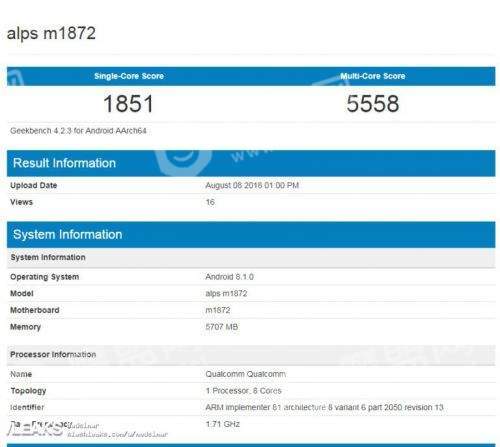Click the 'Memory' row label

25,327
